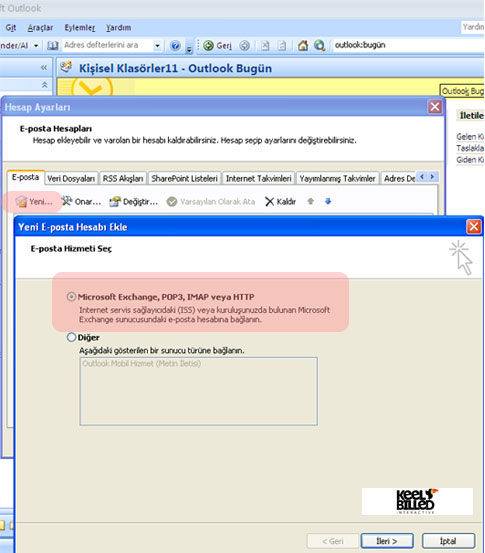The height and width of the screenshot is (553, 485).
Task: Click the forward navigation arrow icon
Action: point(244,45)
